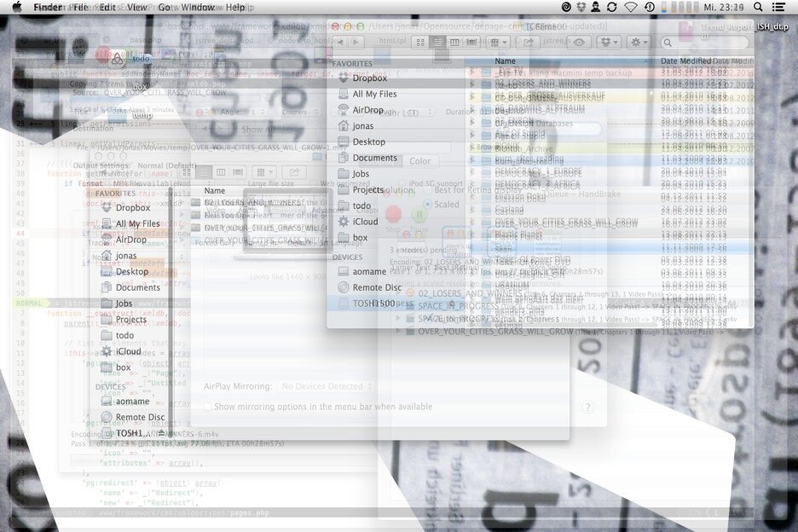Open the Time Machine menu bar icon

[650, 7]
